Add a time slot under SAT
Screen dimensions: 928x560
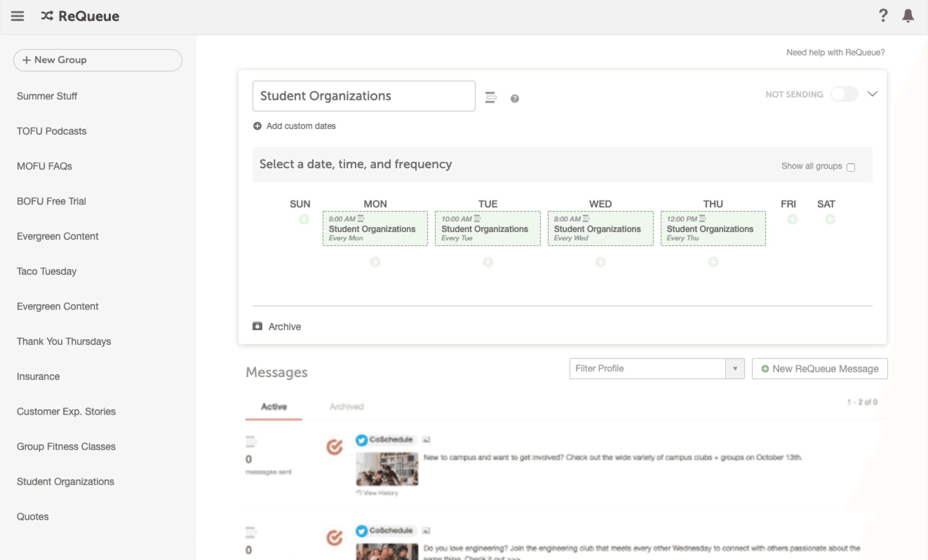pos(830,219)
